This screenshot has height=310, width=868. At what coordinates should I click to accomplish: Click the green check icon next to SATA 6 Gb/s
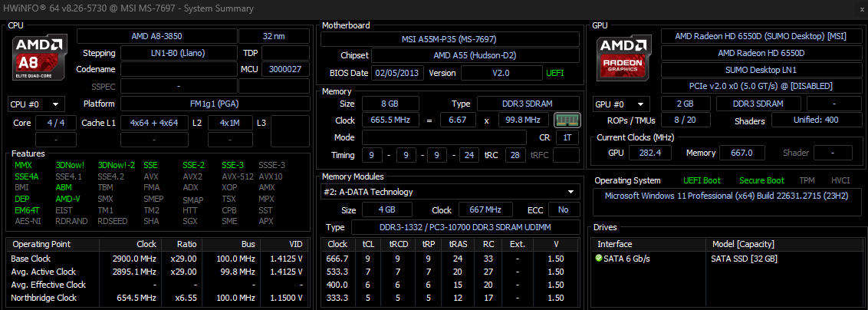click(598, 258)
